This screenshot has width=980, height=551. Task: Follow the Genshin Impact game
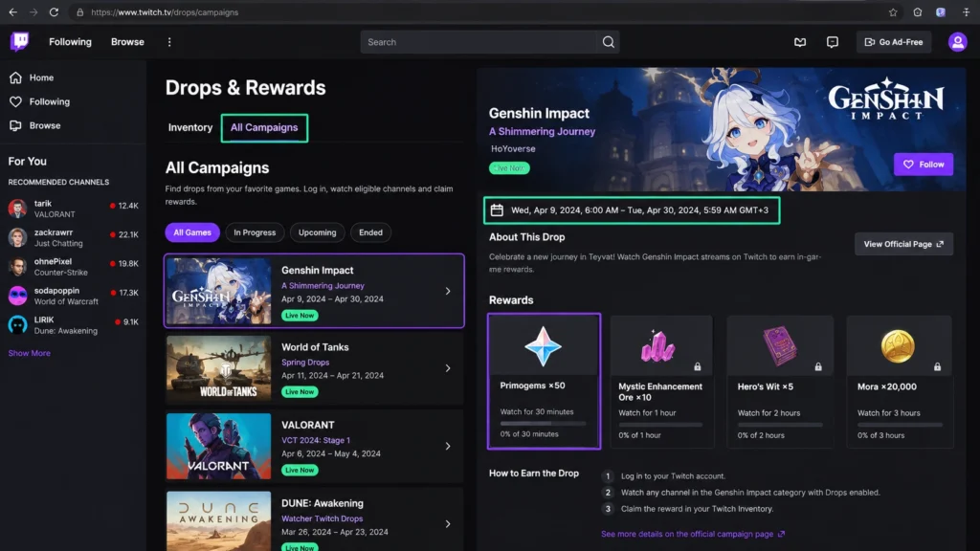tap(924, 165)
